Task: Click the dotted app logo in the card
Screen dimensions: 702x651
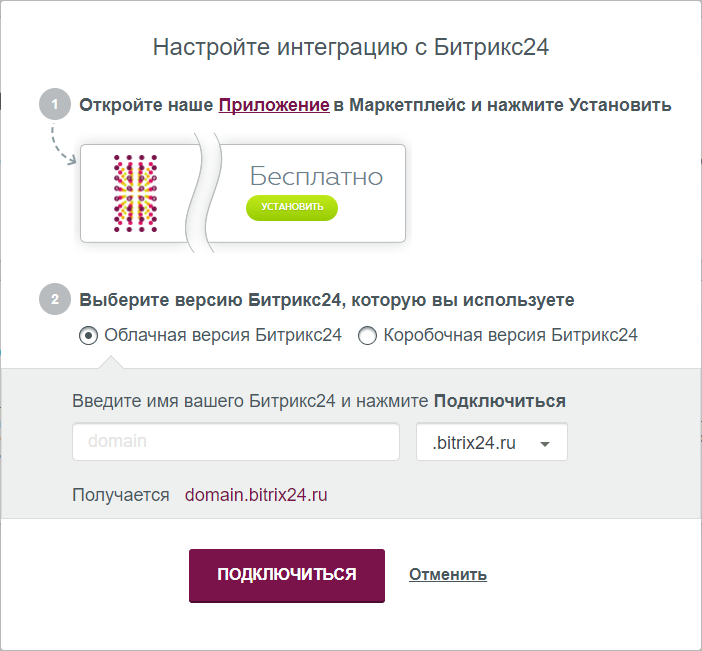Action: pos(137,193)
